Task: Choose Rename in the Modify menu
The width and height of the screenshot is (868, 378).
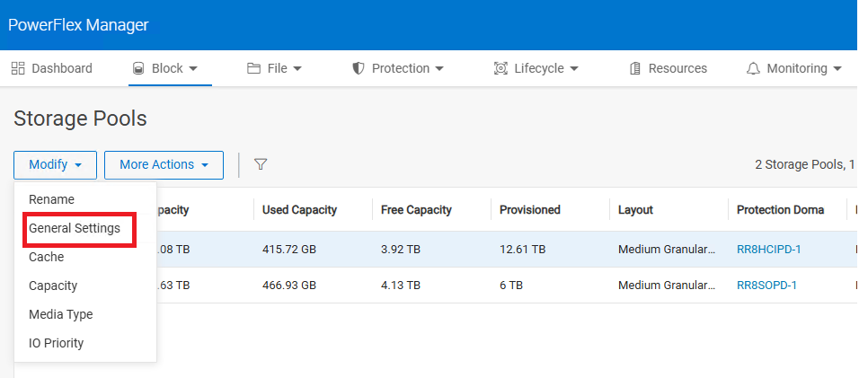Action: 51,199
